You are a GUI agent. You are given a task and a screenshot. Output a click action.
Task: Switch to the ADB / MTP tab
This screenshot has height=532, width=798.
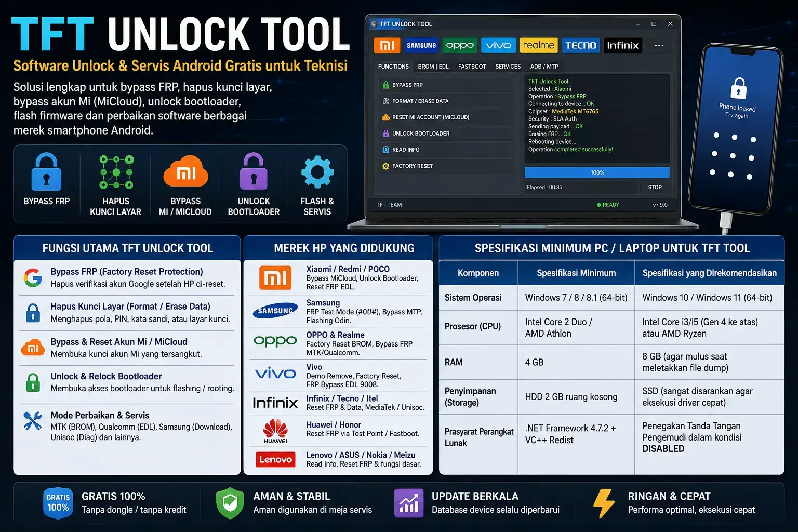544,66
